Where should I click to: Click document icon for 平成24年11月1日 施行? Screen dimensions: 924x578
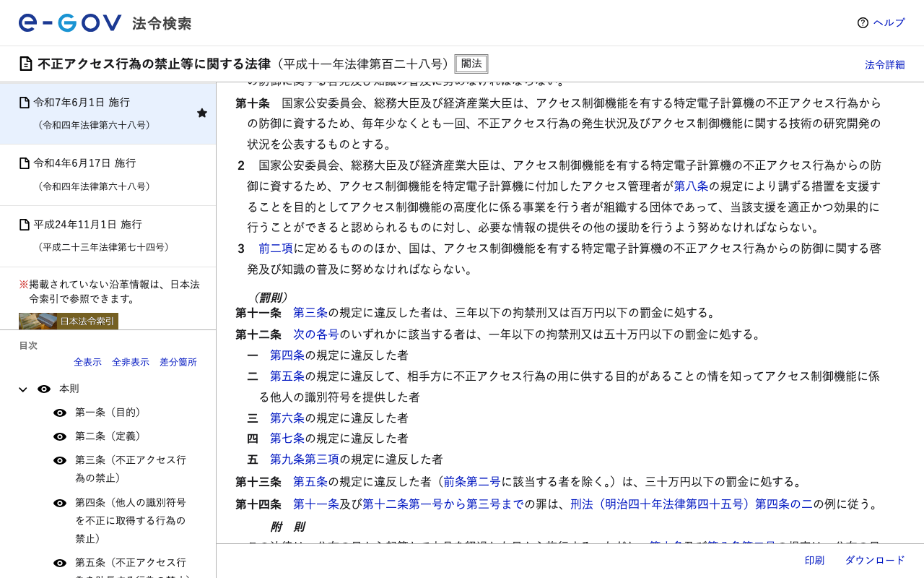[x=25, y=225]
